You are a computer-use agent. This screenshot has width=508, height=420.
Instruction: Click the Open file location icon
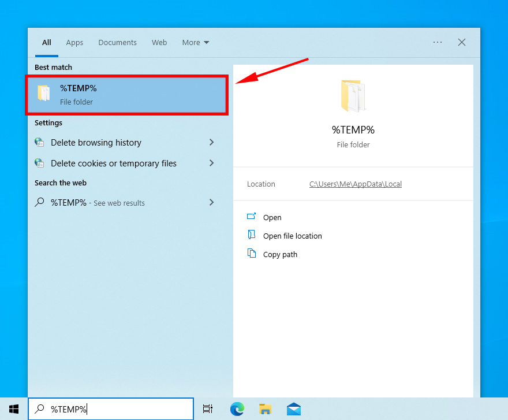tap(252, 236)
